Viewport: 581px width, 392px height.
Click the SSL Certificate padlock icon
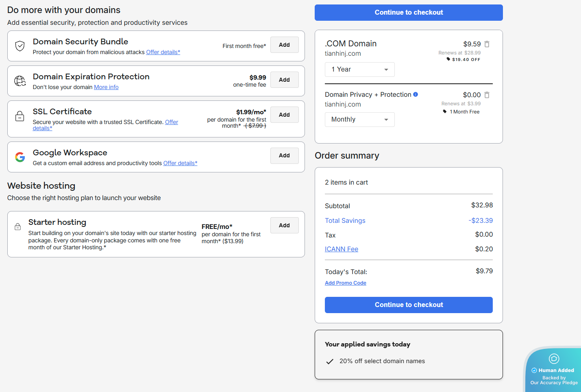[20, 116]
